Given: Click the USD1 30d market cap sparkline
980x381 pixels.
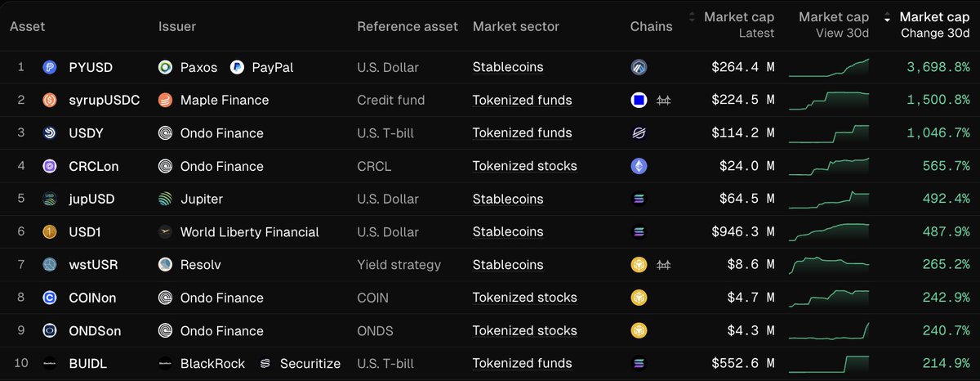Looking at the screenshot, I should point(829,231).
